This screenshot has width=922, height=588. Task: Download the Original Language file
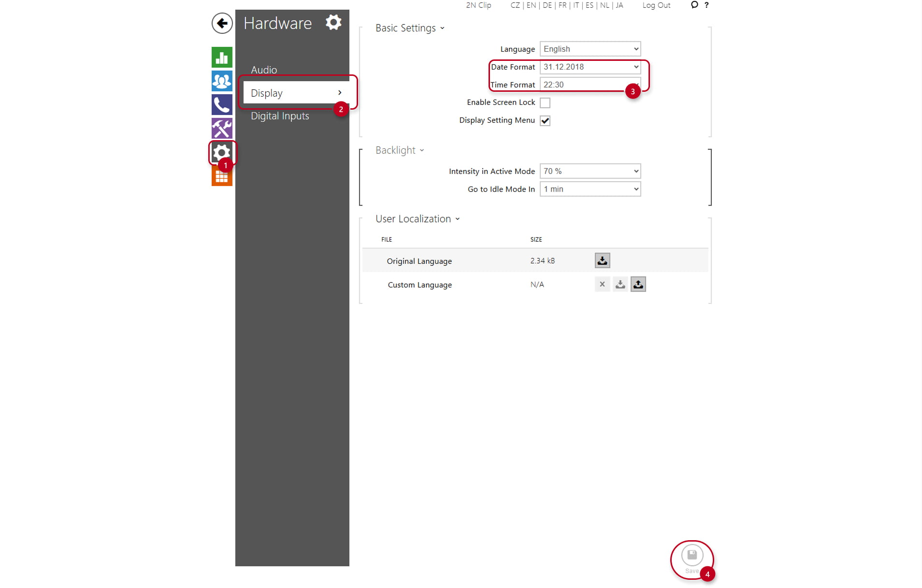602,260
